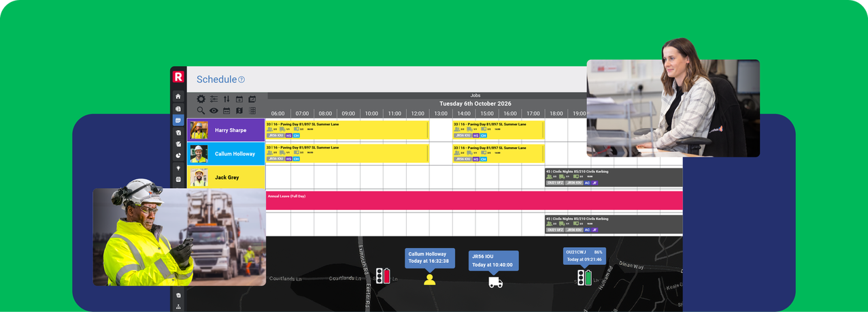Switch to grid view icon

click(x=252, y=110)
